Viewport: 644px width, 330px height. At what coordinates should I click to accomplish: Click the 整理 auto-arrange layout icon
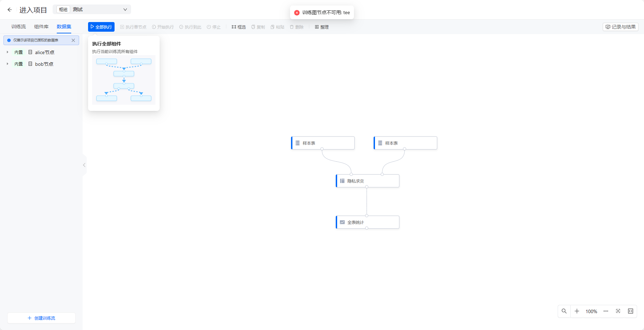click(x=322, y=27)
